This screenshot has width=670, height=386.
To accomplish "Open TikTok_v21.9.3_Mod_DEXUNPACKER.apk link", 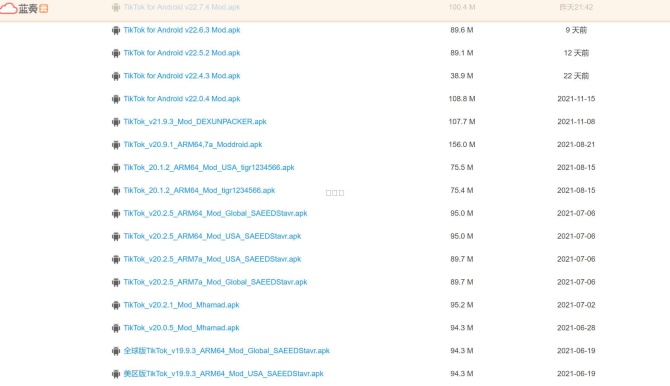I will pyautogui.click(x=195, y=121).
